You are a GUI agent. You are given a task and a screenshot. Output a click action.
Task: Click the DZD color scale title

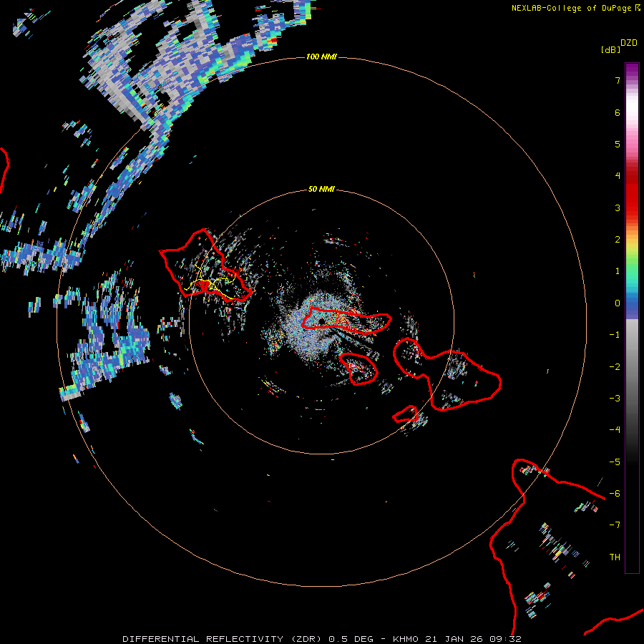coord(629,43)
